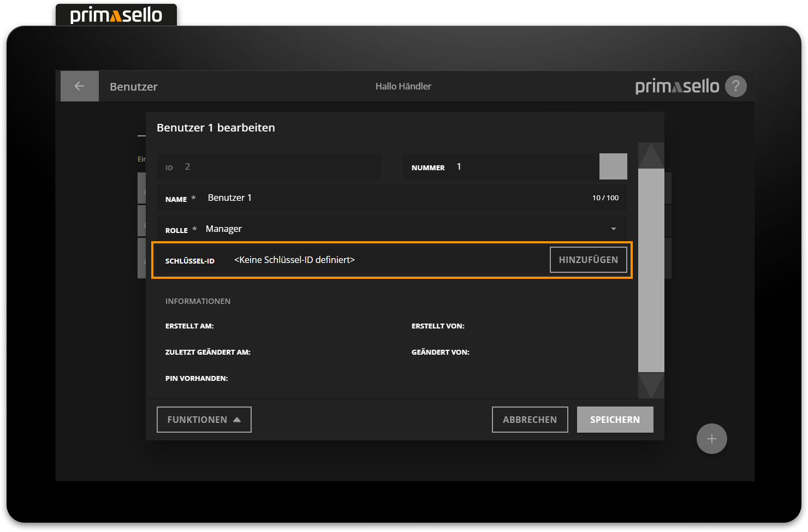Open the Funktionen menu
This screenshot has height=532, width=808.
(x=204, y=420)
